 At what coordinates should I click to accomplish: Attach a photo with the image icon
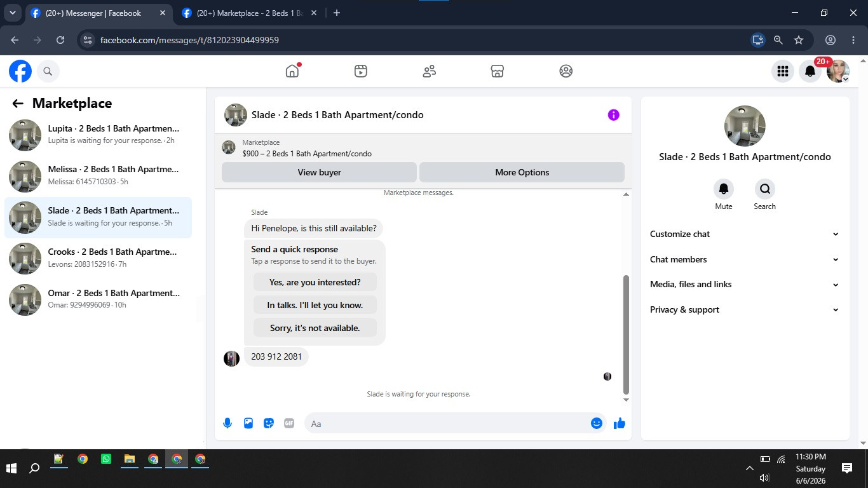(x=248, y=423)
